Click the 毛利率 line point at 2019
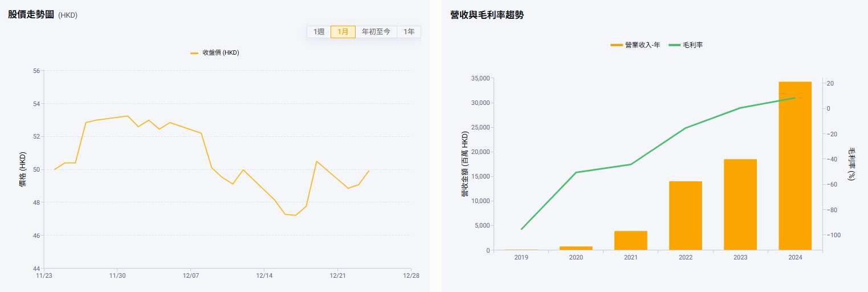This screenshot has height=292, width=868. [521, 229]
